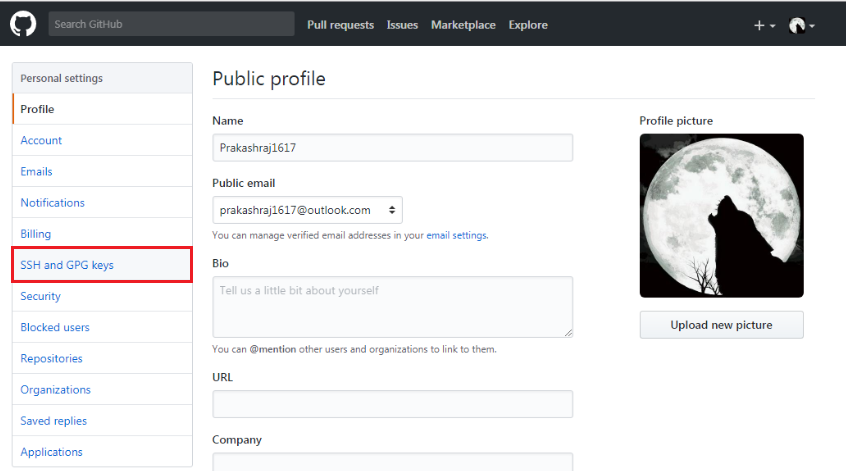
Task: Open Marketplace from top navigation
Action: pyautogui.click(x=463, y=25)
